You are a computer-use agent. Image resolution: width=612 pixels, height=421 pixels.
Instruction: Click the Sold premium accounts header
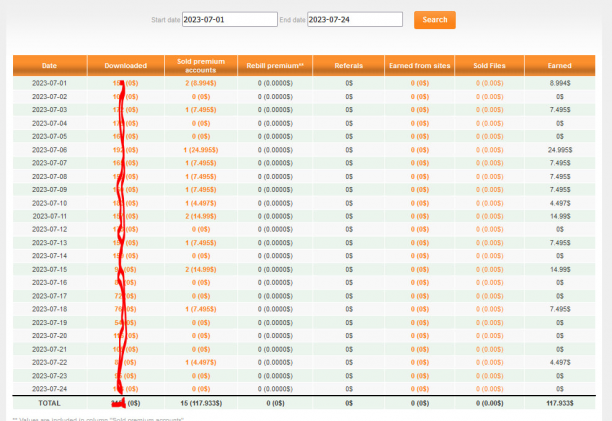(201, 66)
